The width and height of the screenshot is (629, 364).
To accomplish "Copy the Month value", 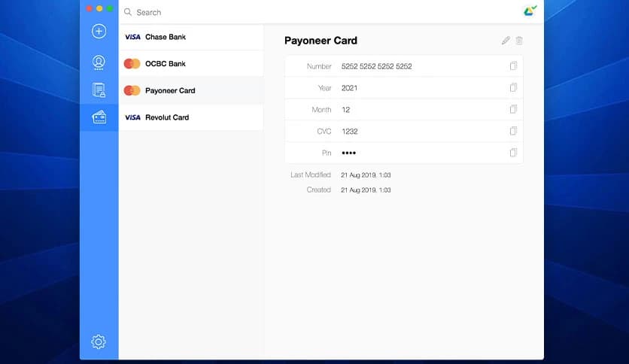I will [x=513, y=109].
